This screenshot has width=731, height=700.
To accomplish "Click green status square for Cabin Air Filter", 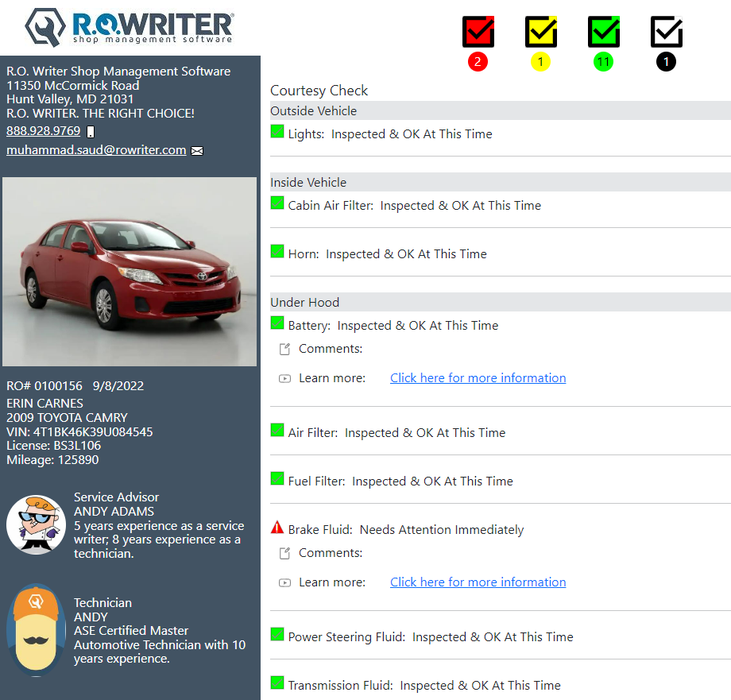I will coord(277,203).
